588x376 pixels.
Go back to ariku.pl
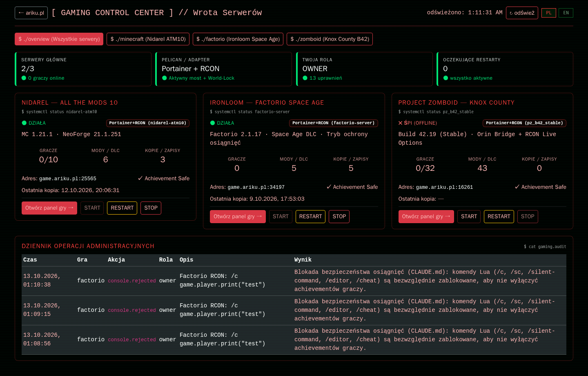[x=31, y=13]
